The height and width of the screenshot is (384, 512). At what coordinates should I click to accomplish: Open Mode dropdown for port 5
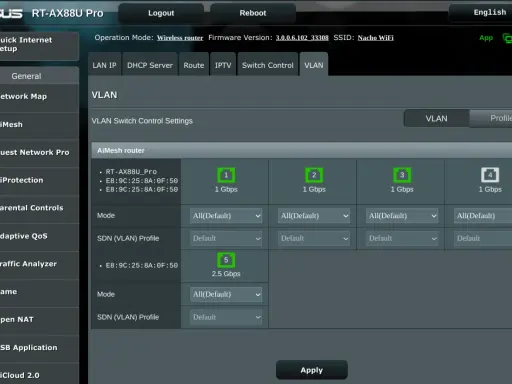pyautogui.click(x=226, y=294)
